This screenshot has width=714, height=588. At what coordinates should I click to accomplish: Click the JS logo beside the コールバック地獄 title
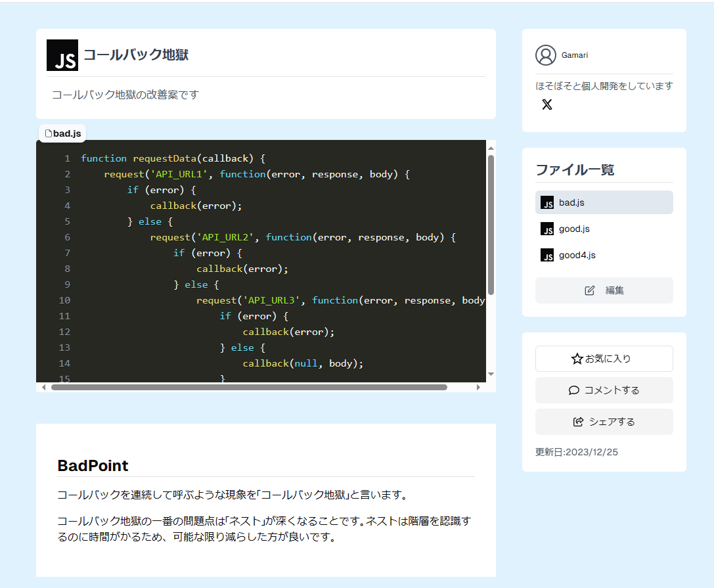coord(62,55)
